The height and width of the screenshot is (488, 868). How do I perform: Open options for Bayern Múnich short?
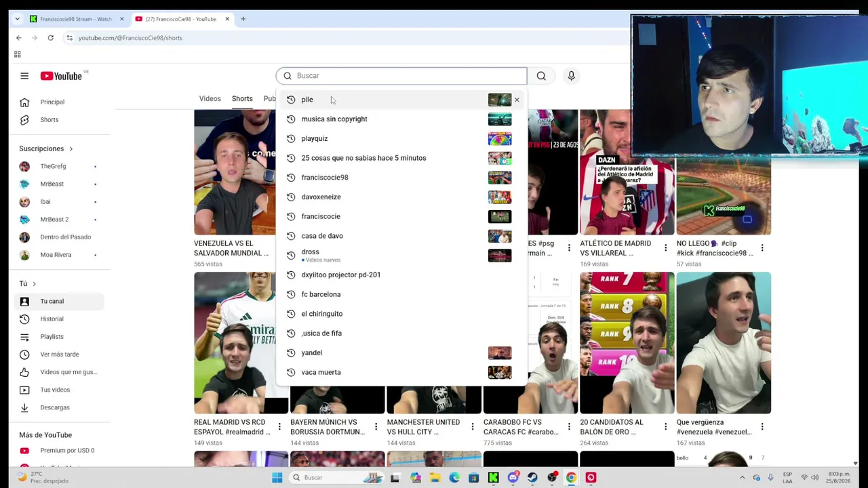pos(376,427)
